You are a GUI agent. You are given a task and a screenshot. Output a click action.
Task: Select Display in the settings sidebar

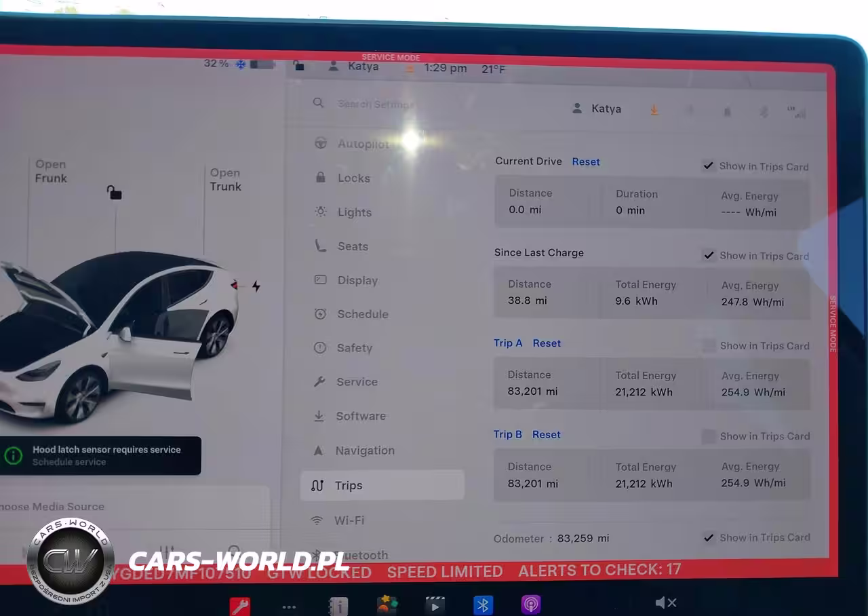click(x=357, y=280)
